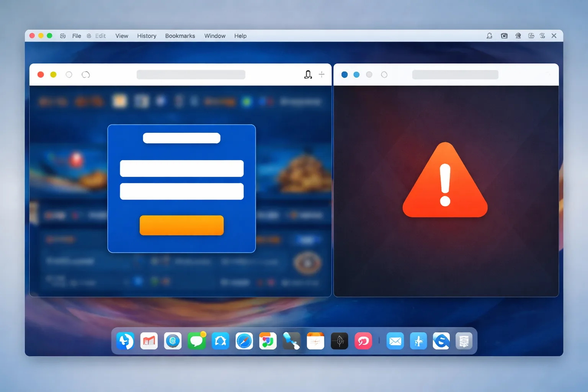
Task: Open the round blue Q icon in the dock
Action: click(173, 341)
